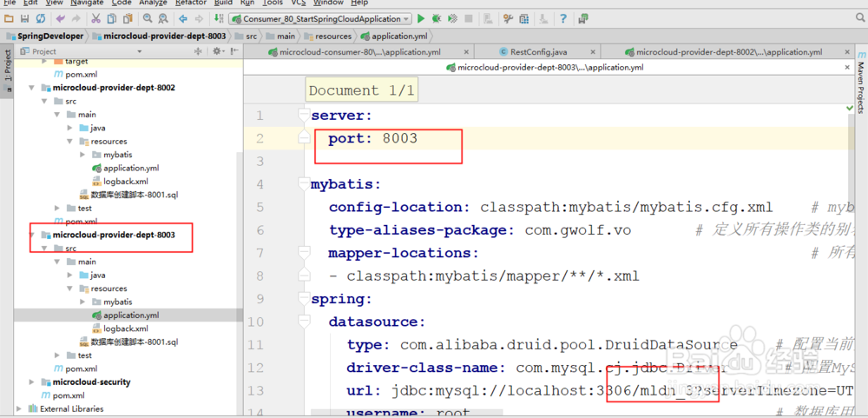868x418 pixels.
Task: Close the microcloud-consumer-80 application.yml tab
Action: (x=466, y=52)
